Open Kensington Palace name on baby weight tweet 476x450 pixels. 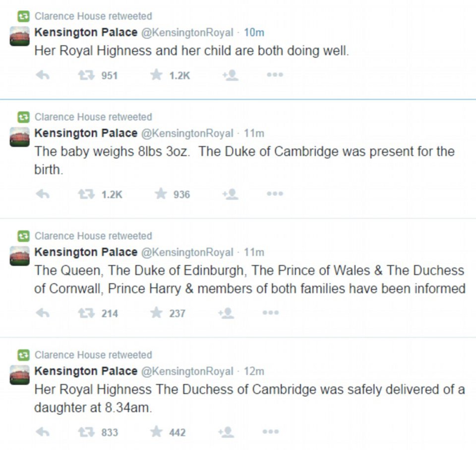[86, 133]
